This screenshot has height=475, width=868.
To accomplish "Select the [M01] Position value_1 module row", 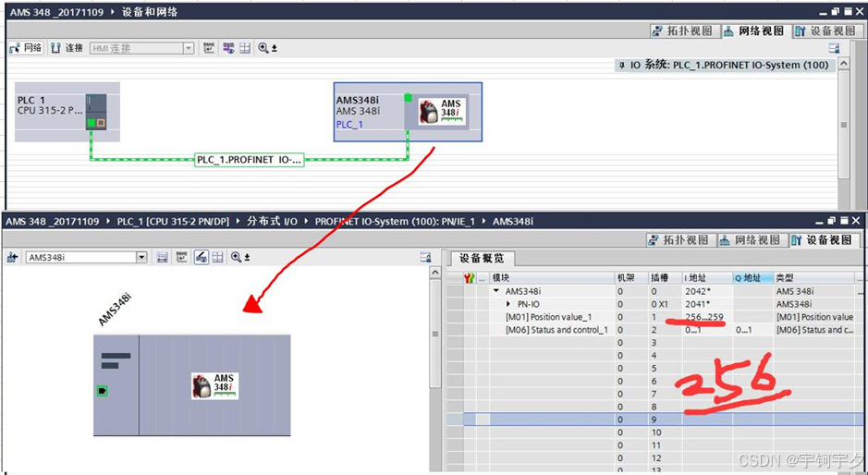I will tap(656, 317).
